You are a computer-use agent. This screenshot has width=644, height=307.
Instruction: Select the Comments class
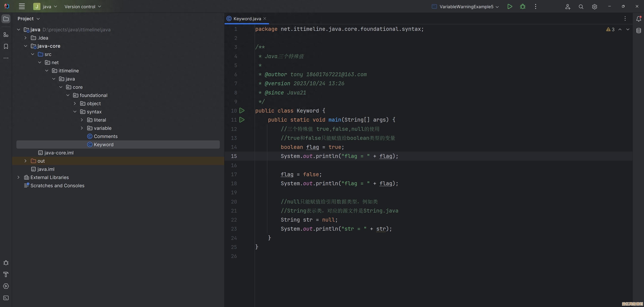[105, 136]
